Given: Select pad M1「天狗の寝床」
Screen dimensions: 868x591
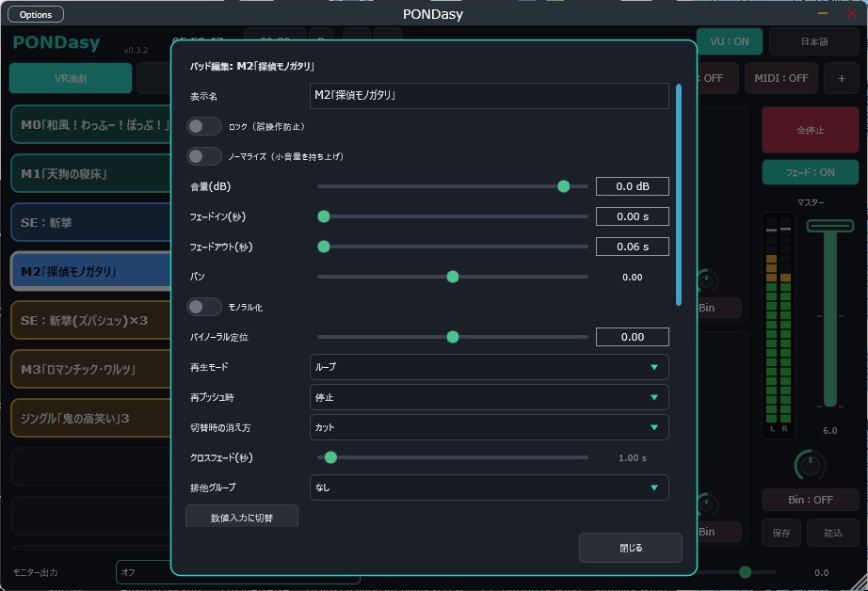Looking at the screenshot, I should coord(92,173).
